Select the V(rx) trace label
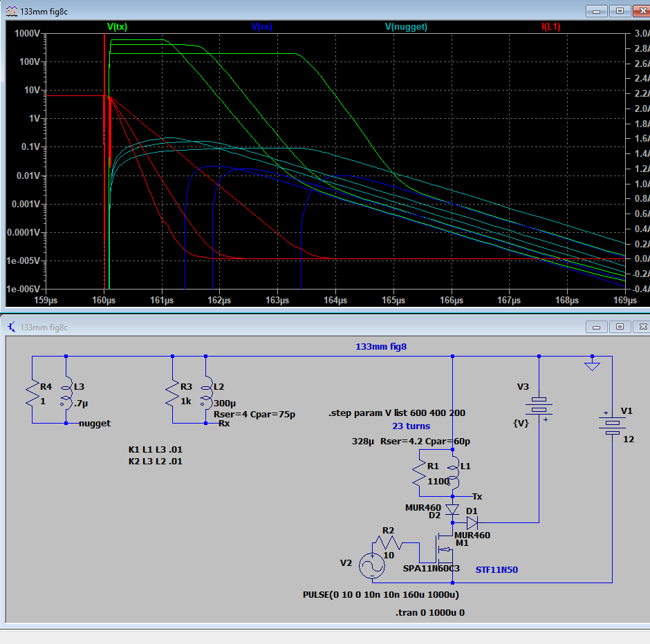 click(263, 27)
